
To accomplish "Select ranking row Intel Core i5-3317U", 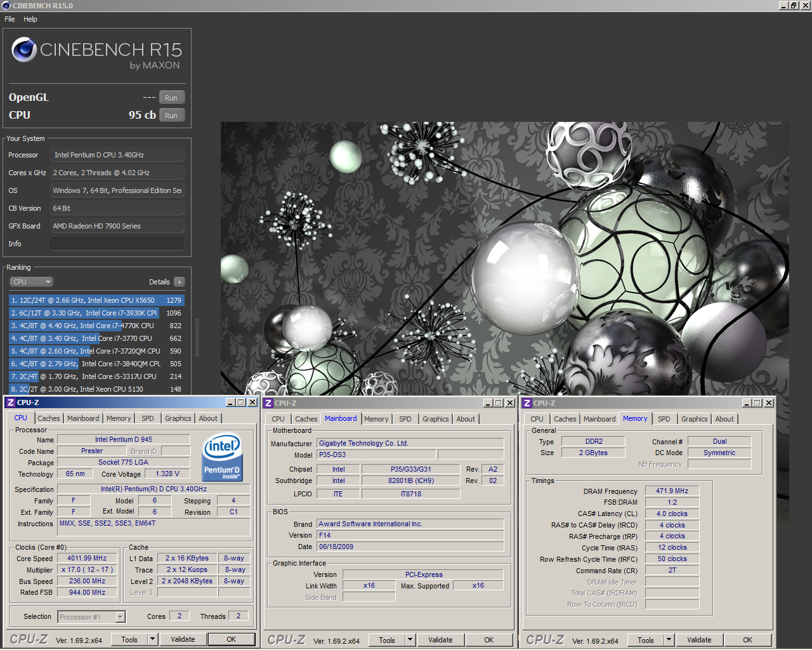I will coord(96,376).
